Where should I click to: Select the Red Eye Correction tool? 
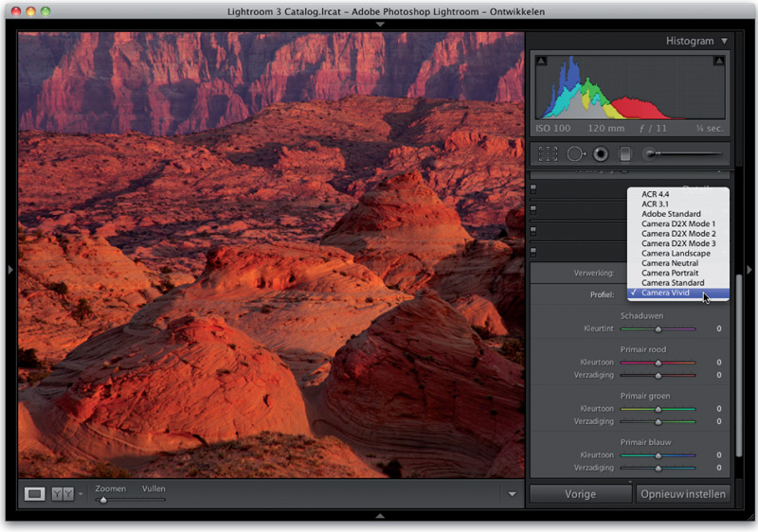(601, 154)
